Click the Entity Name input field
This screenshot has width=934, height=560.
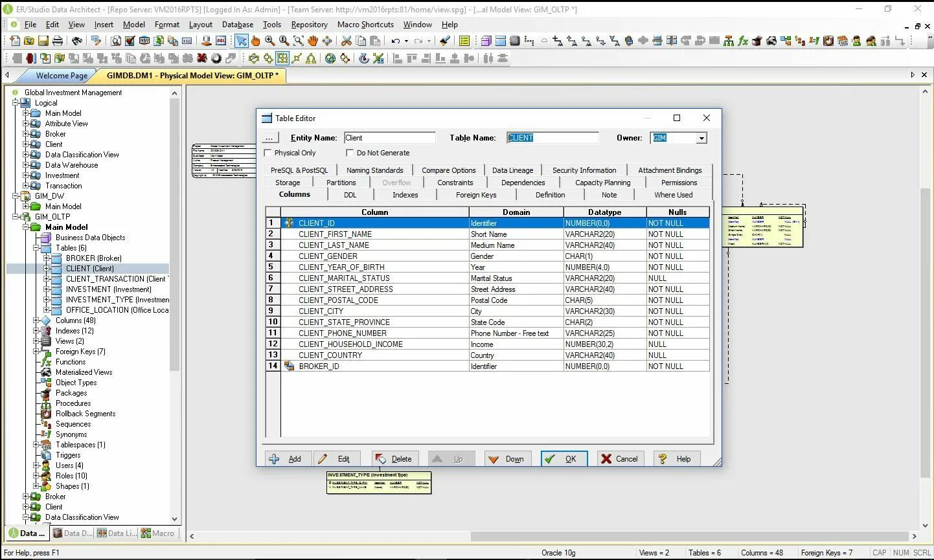[x=390, y=138]
